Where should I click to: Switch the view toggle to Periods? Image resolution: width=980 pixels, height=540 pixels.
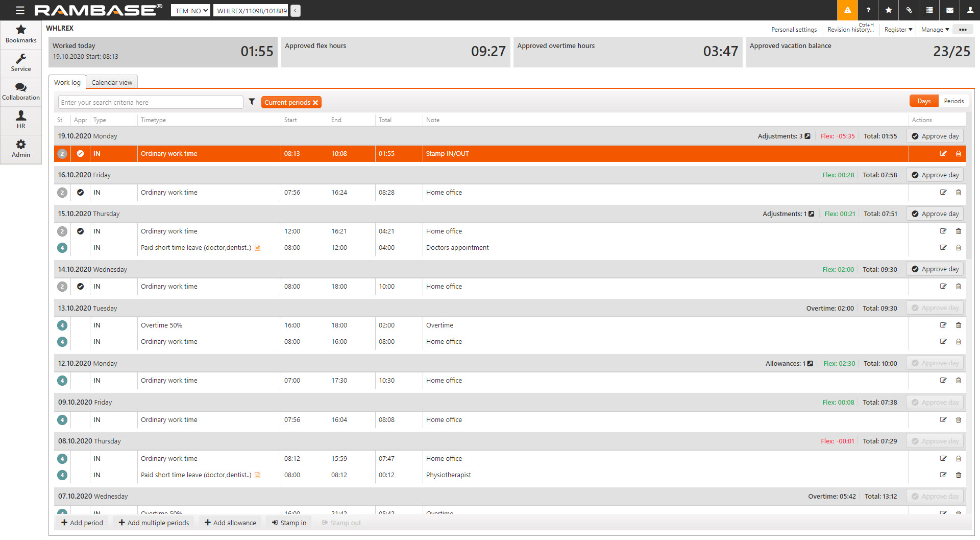tap(953, 101)
